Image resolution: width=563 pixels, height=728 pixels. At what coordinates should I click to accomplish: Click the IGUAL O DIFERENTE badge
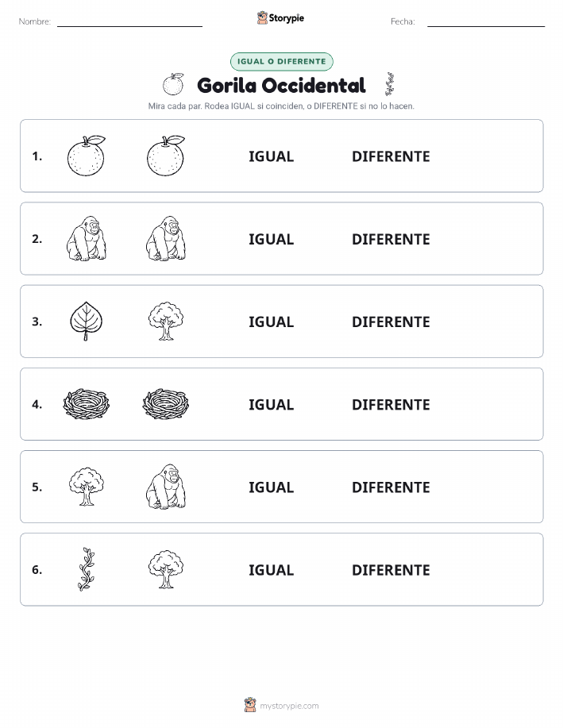point(281,61)
